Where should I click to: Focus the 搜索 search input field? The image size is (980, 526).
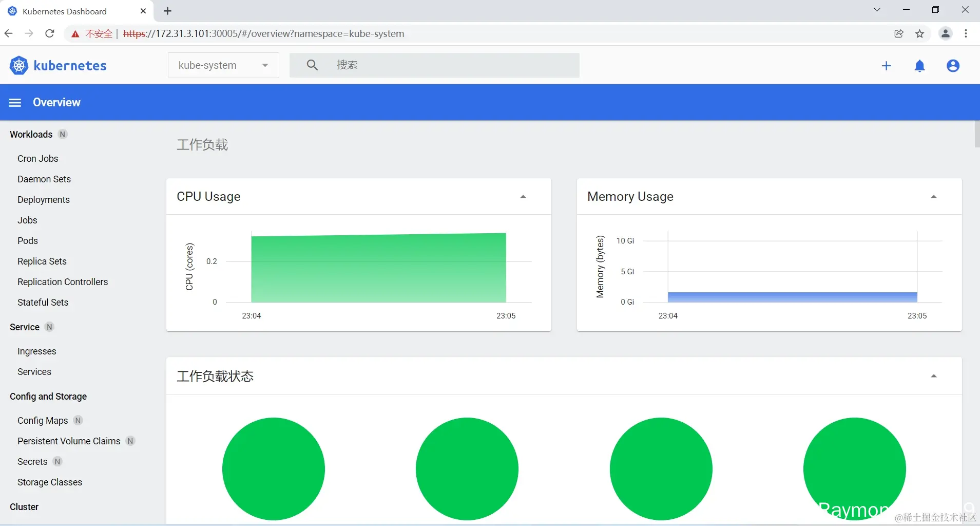coord(434,65)
